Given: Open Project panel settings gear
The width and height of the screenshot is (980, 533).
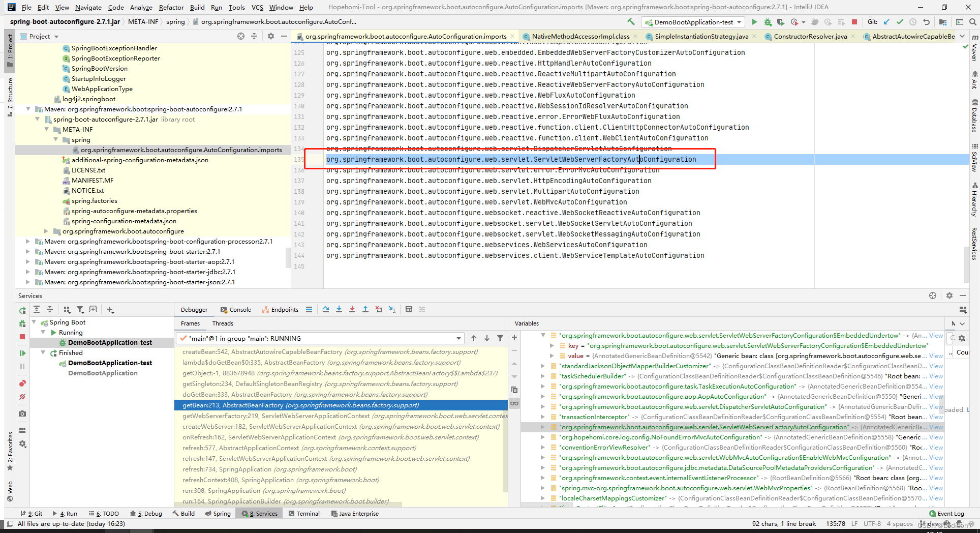Looking at the screenshot, I should click(271, 36).
